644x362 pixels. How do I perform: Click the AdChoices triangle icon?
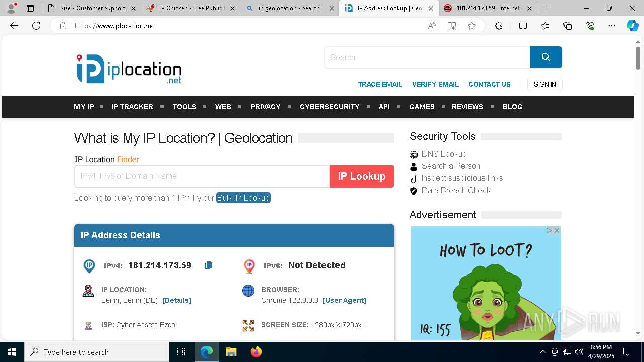click(549, 230)
